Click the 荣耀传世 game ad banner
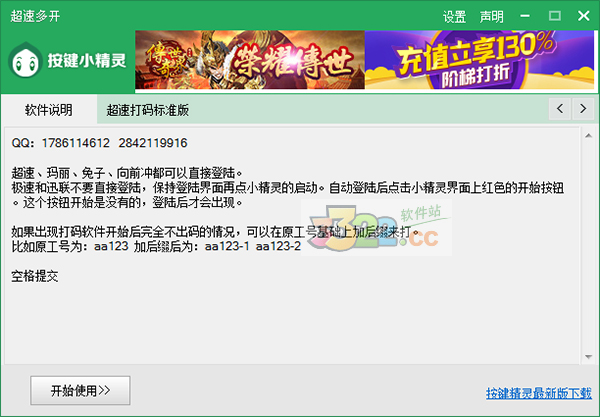Screen dimensions: 600x417 click(250, 60)
